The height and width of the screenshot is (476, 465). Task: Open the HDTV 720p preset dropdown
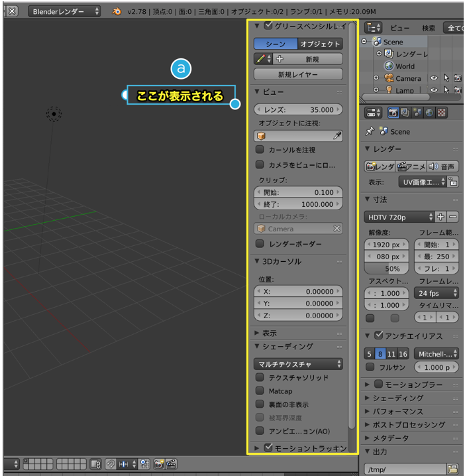coord(399,217)
